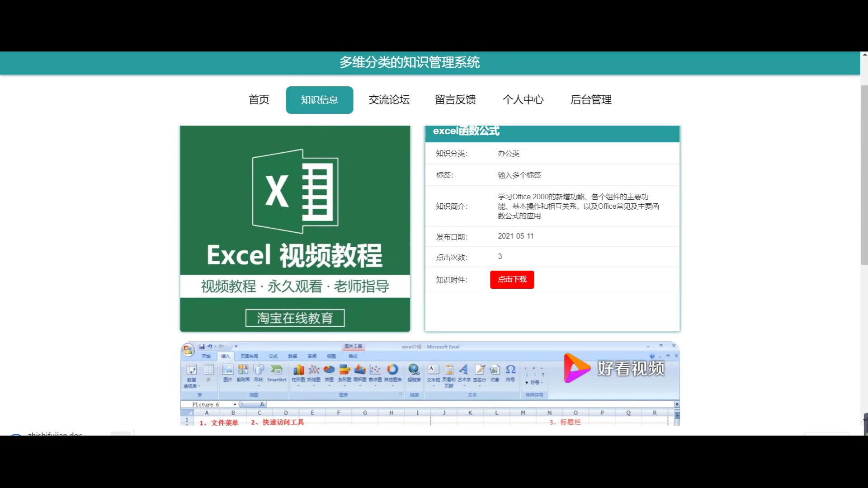Open the 图表 group dialog launcher

(401, 394)
